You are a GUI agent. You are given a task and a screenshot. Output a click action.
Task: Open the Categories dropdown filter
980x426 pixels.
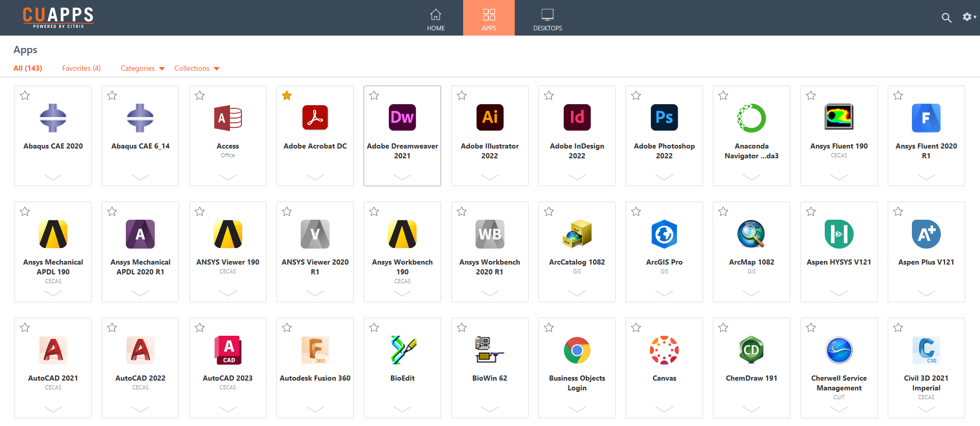(x=142, y=68)
